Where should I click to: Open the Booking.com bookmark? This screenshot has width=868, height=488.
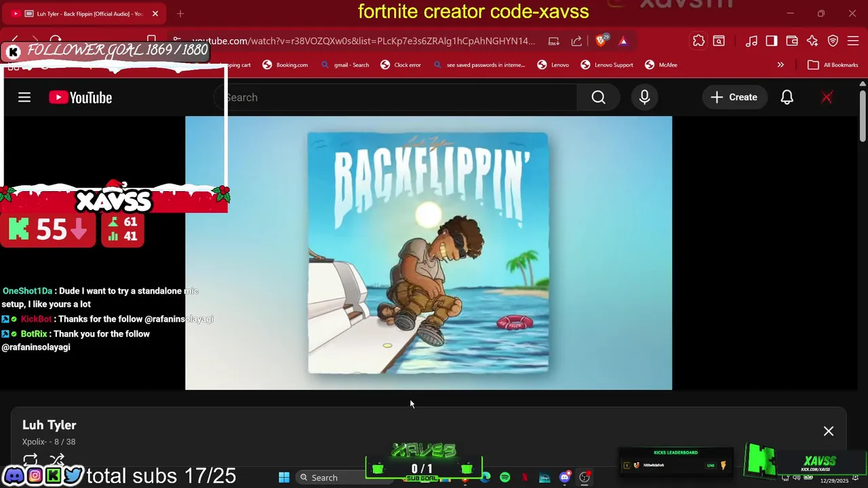[285, 65]
